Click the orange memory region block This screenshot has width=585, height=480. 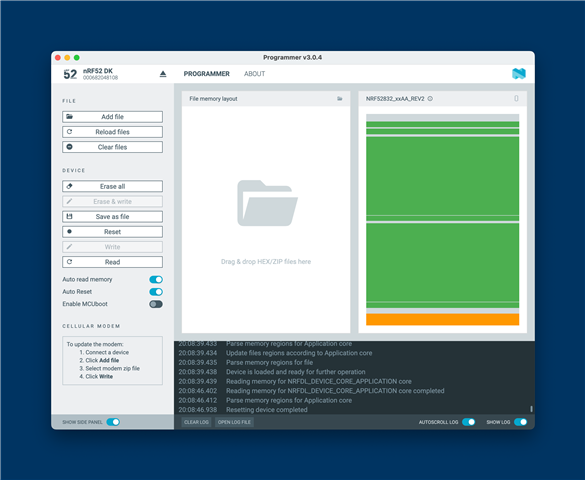442,319
